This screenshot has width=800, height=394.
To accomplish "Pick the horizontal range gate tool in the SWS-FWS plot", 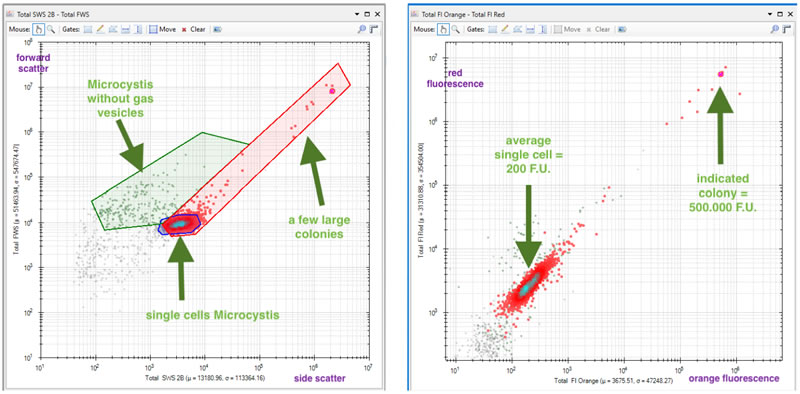I will tap(126, 29).
